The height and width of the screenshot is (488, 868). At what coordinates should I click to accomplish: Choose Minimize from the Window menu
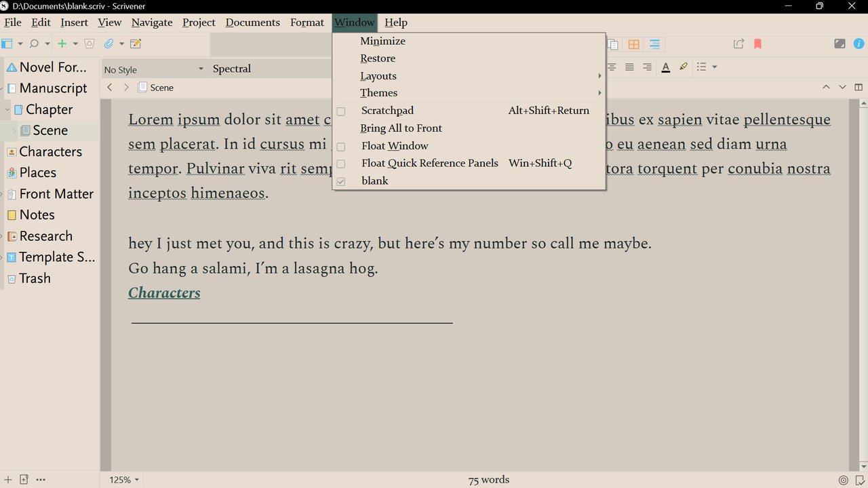[469, 41]
